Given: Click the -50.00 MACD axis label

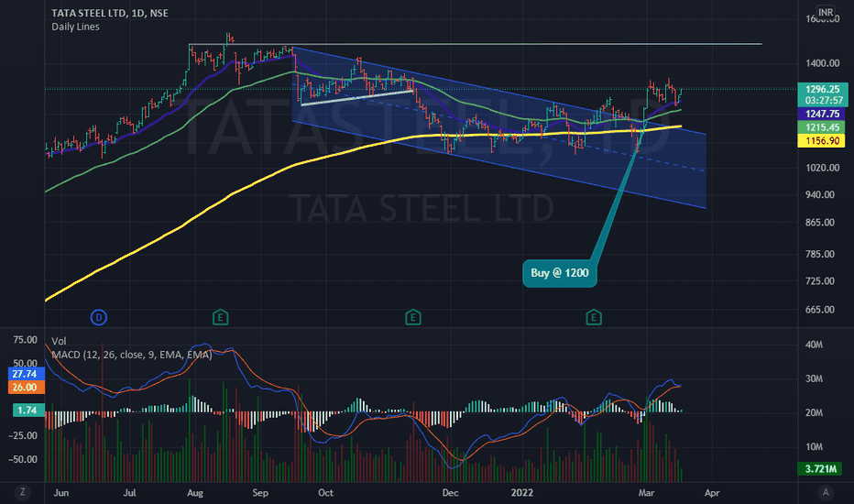Looking at the screenshot, I should coord(23,459).
